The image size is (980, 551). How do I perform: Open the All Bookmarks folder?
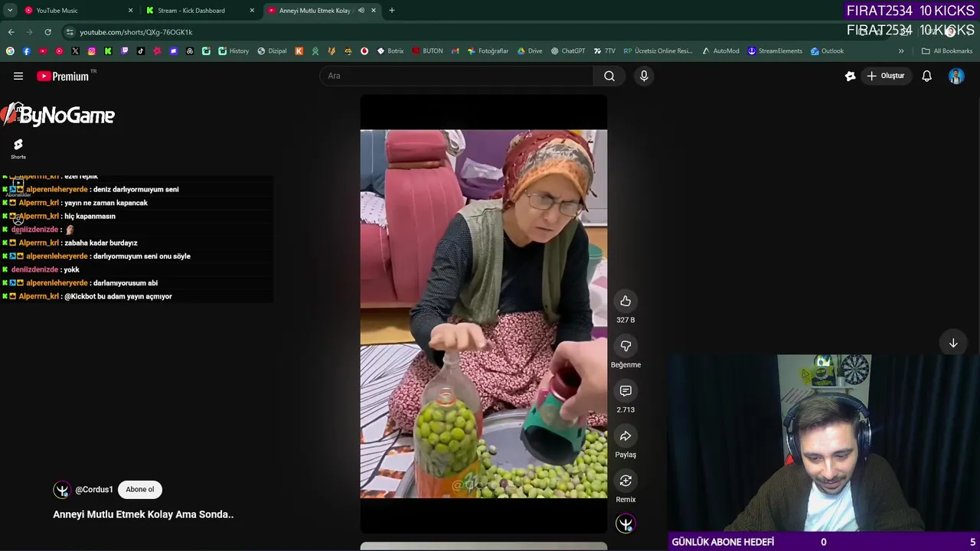947,51
